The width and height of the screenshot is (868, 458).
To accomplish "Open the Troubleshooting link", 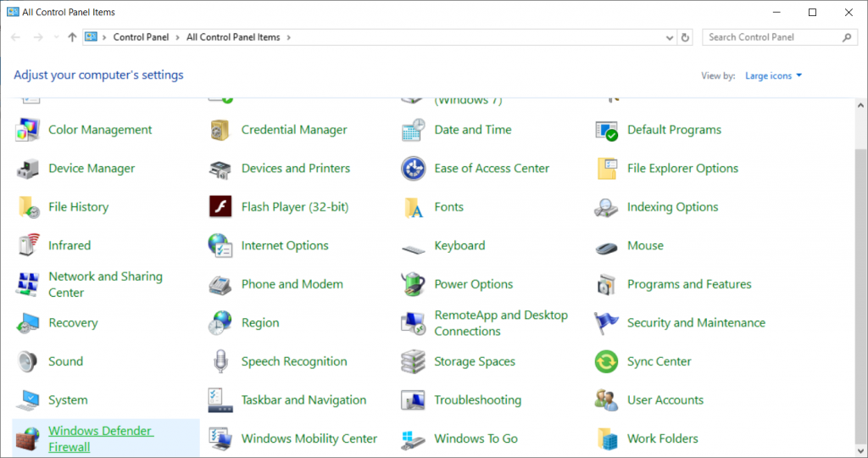I will pos(478,399).
